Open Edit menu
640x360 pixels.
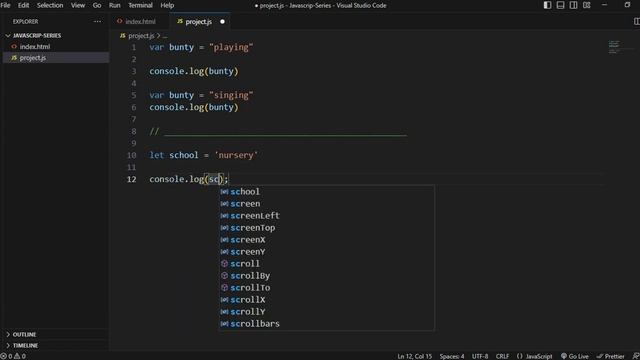(23, 5)
